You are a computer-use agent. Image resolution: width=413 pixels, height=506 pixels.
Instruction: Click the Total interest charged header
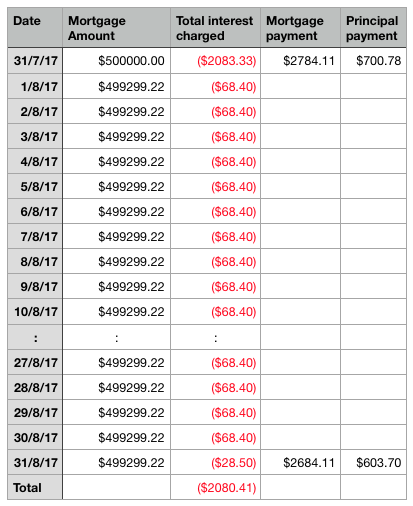[215, 28]
